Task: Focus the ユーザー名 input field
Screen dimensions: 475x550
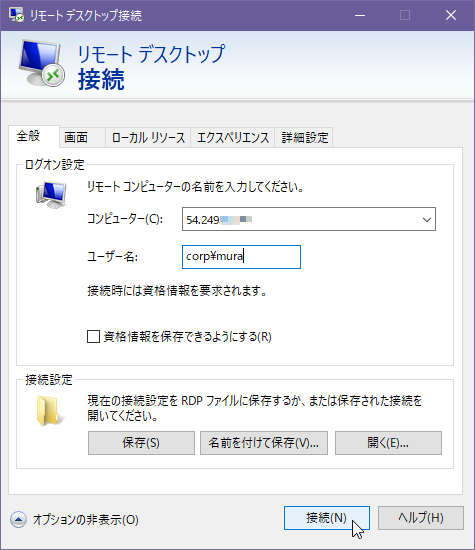Action: tap(241, 257)
